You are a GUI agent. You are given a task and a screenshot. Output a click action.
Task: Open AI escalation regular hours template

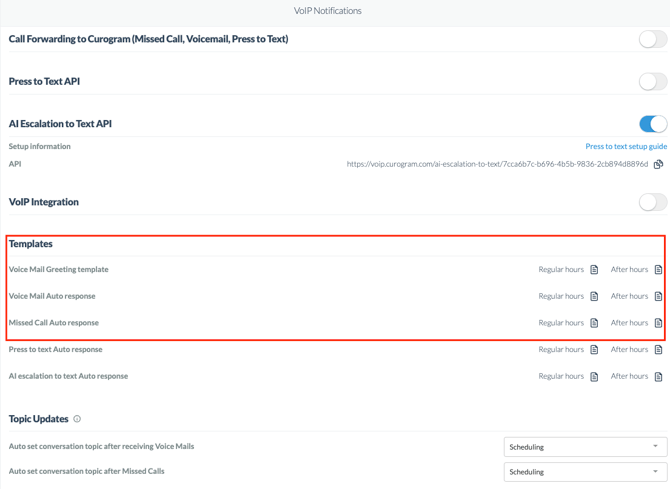pos(594,377)
